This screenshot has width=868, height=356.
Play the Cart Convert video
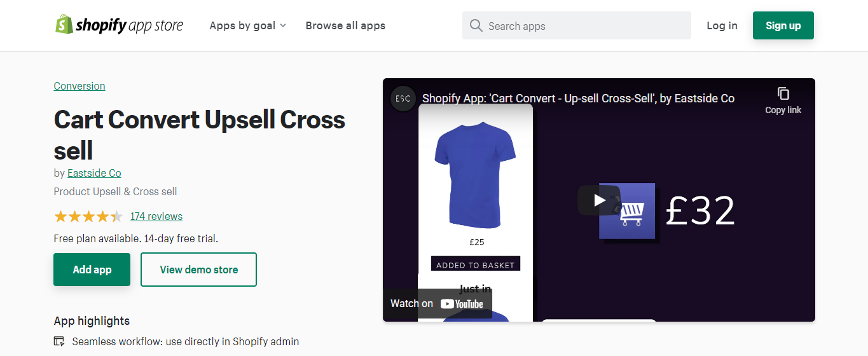(599, 200)
